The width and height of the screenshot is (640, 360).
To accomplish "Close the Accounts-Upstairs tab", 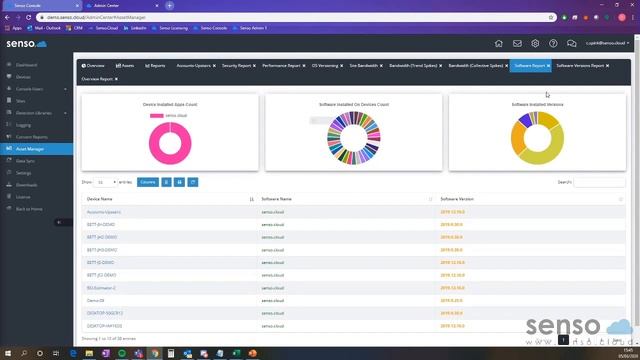I will [214, 66].
